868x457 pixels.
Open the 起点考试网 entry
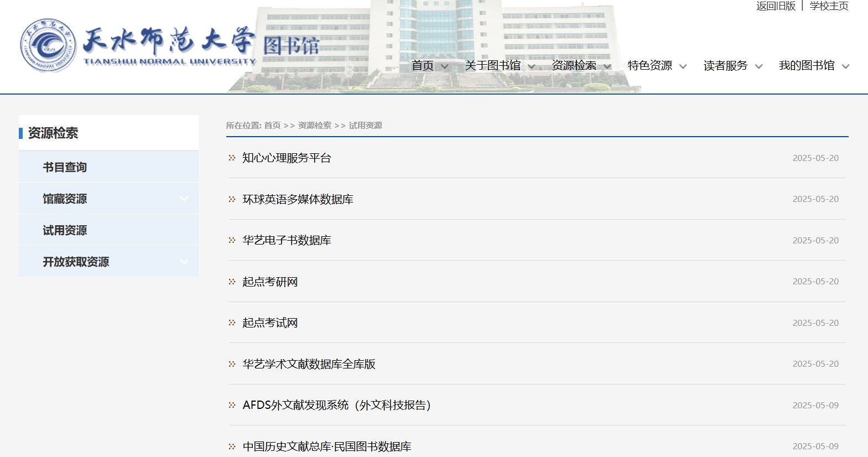pos(270,323)
